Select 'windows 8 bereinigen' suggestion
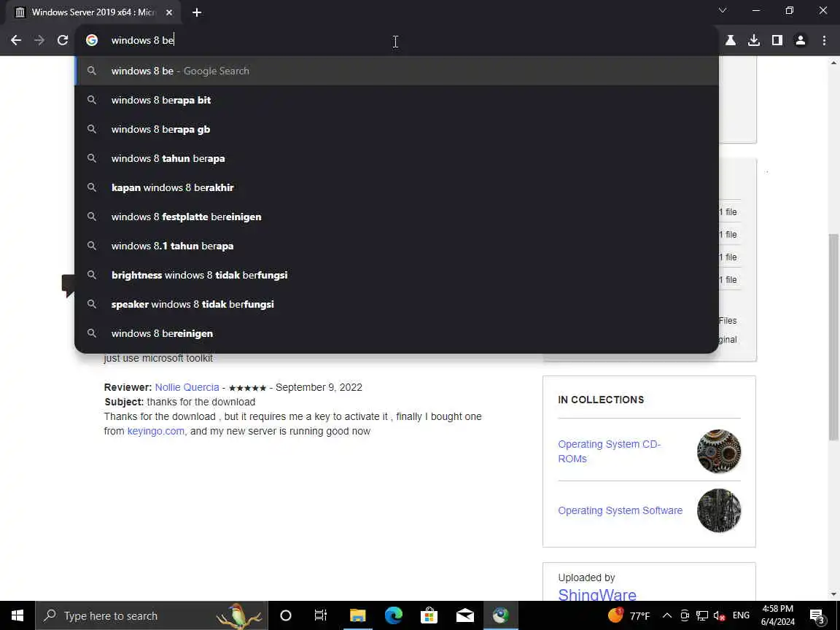Image resolution: width=840 pixels, height=630 pixels. (x=397, y=333)
